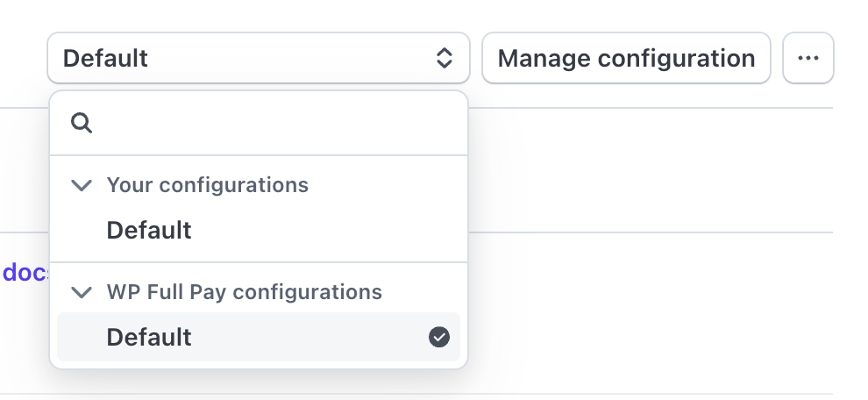Collapse chevron beside Your configurations
Viewport: 868px width, 400px height.
[82, 185]
